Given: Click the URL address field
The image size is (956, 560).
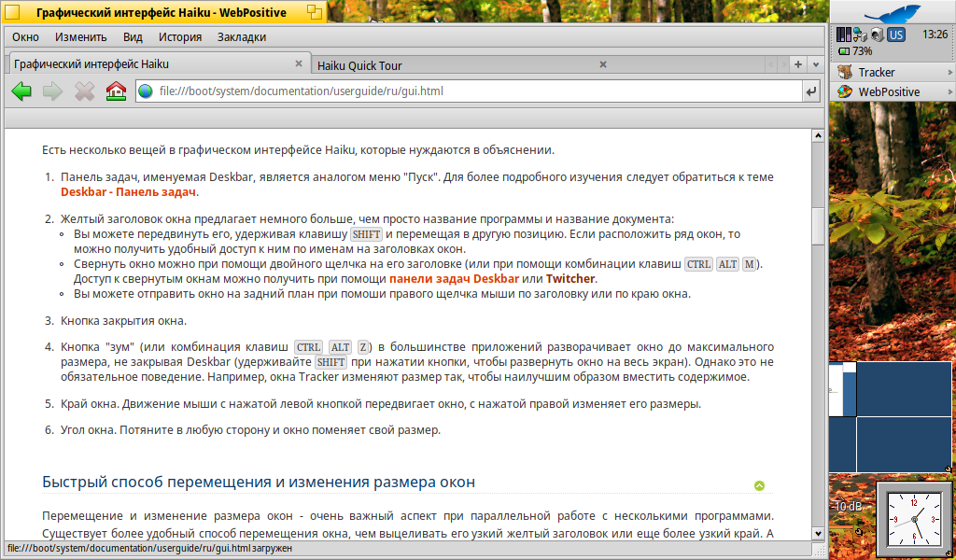Looking at the screenshot, I should [467, 91].
